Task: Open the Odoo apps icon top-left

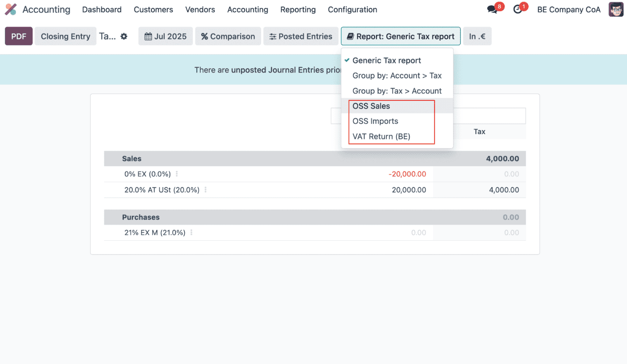Action: (10, 9)
